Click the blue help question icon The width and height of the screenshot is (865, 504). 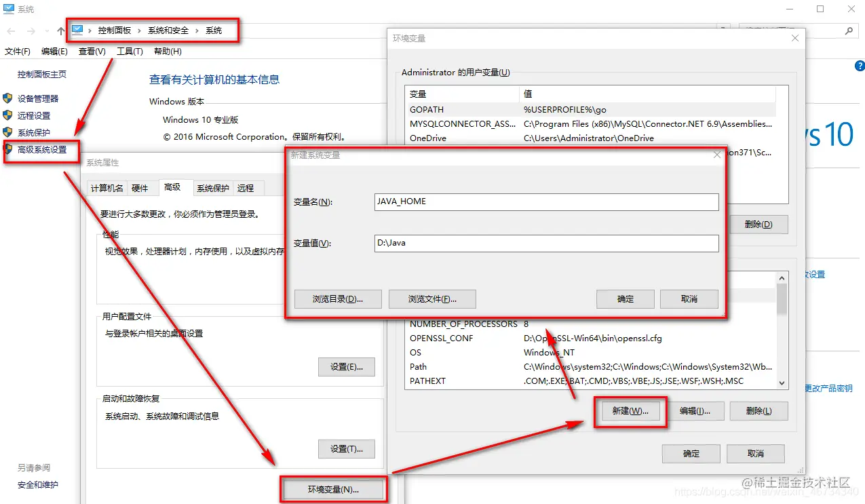[x=860, y=66]
